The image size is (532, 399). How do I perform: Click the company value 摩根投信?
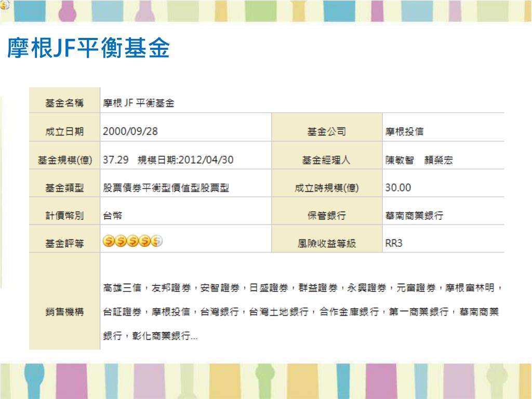coord(404,131)
